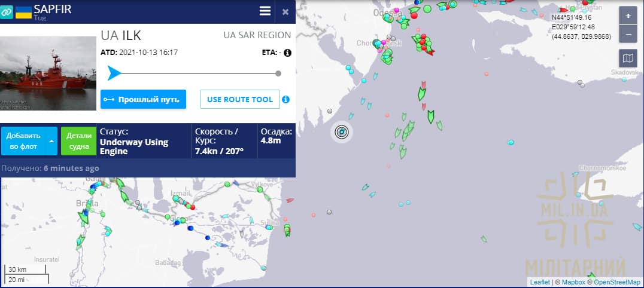Expand the Добавить во флот dropdown arrow
The image size is (644, 288).
tap(51, 141)
